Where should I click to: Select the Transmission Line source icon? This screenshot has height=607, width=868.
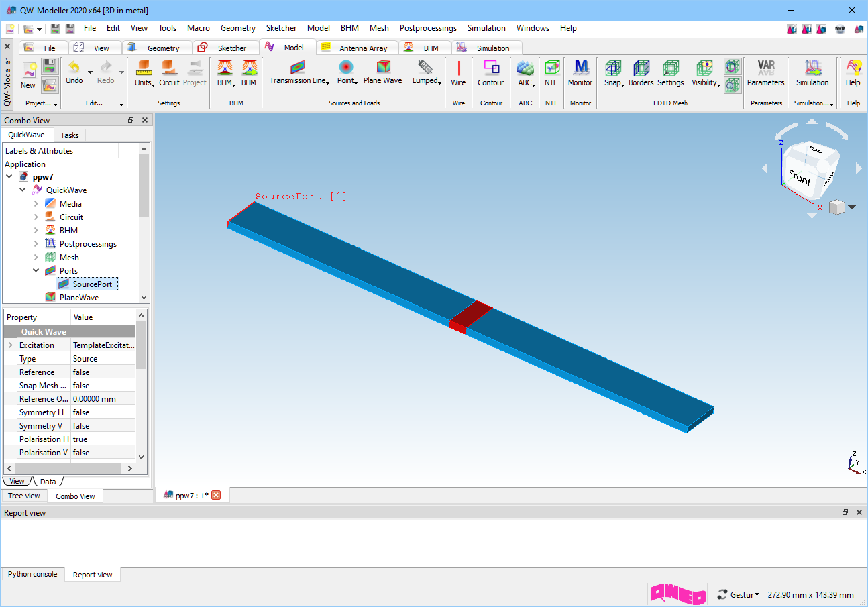298,67
